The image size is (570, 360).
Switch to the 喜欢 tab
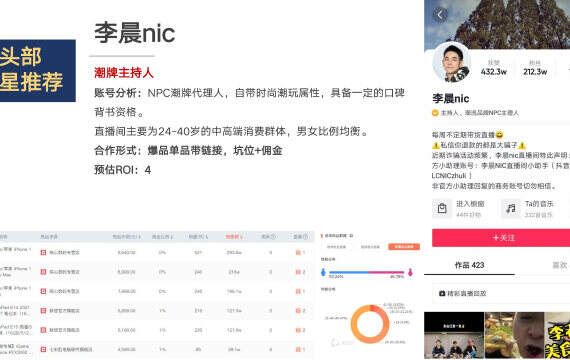560,265
